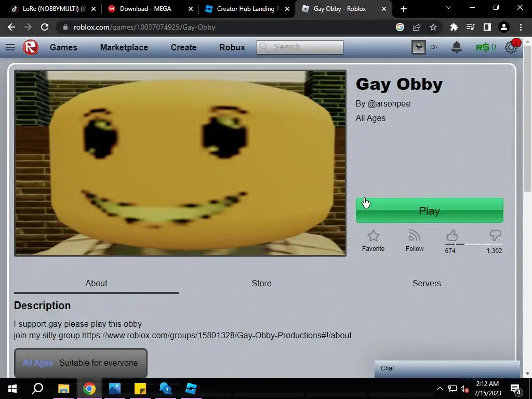This screenshot has height=399, width=532.
Task: Favorite the game with star icon
Action: [373, 236]
